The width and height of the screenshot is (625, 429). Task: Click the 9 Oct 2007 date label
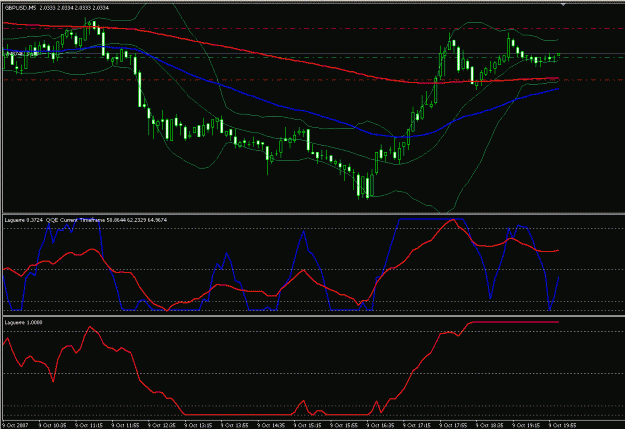coord(16,425)
